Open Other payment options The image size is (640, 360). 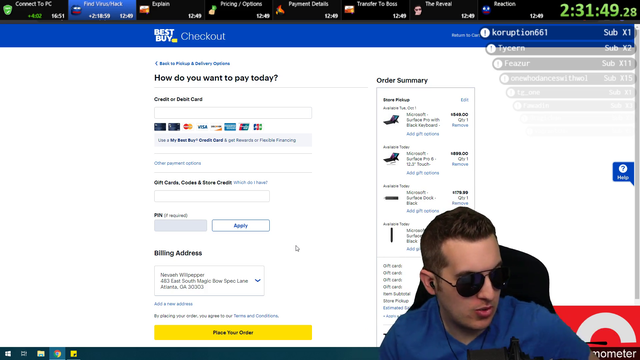pos(178,163)
